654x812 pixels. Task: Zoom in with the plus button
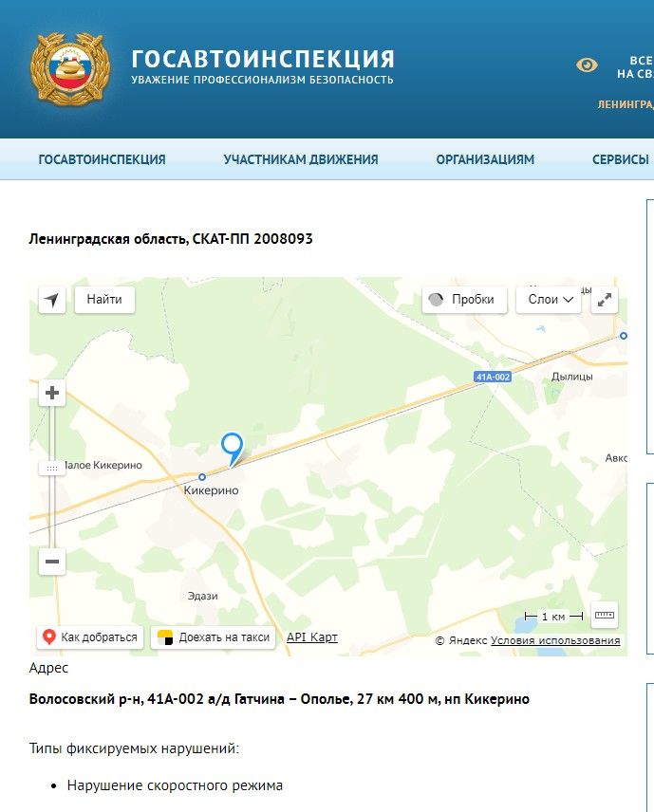pos(52,393)
